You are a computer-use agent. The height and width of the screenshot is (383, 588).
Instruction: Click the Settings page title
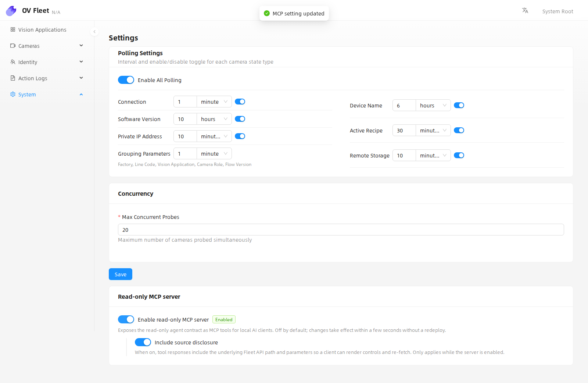[123, 38]
